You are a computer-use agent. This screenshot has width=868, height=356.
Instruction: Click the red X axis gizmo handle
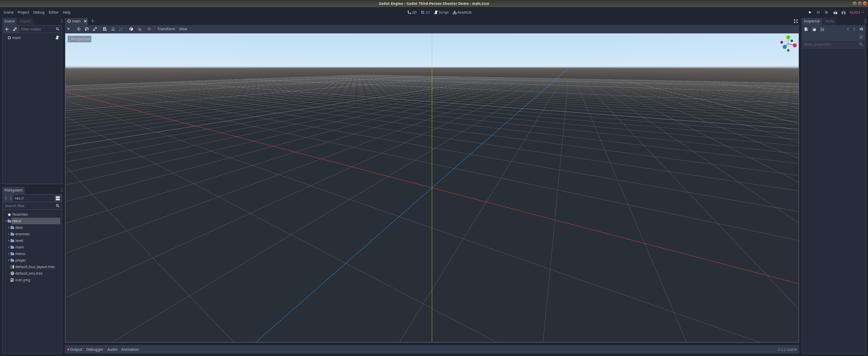(x=795, y=45)
